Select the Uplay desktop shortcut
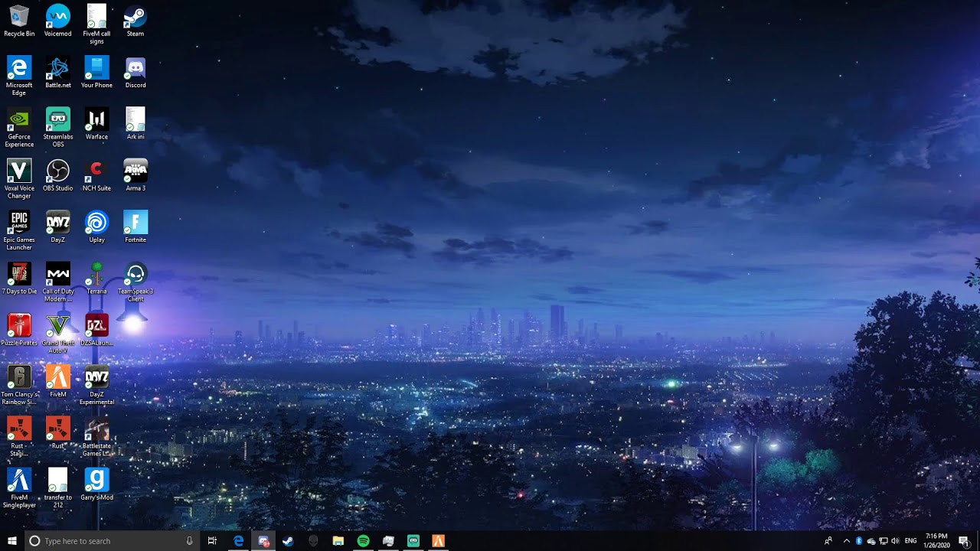This screenshot has height=551, width=980. 96,227
